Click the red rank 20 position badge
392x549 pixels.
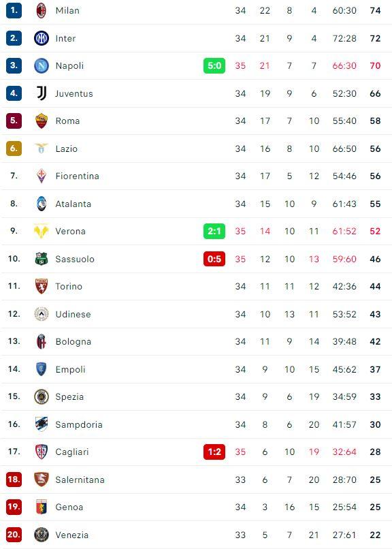click(14, 535)
